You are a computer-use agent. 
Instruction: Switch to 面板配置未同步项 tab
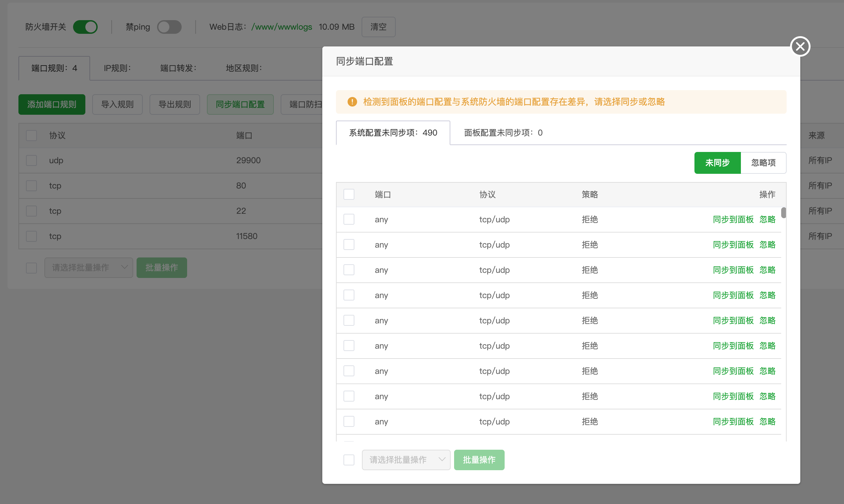503,132
